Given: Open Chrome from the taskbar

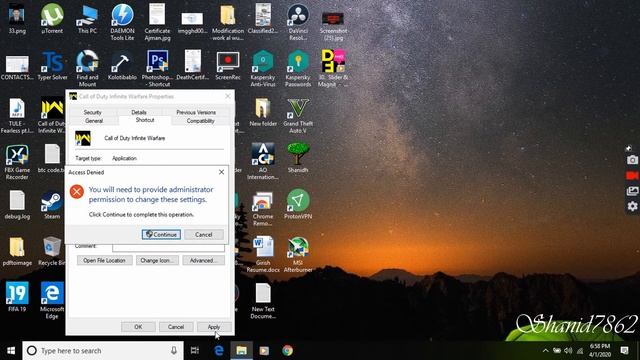Looking at the screenshot, I should 287,351.
